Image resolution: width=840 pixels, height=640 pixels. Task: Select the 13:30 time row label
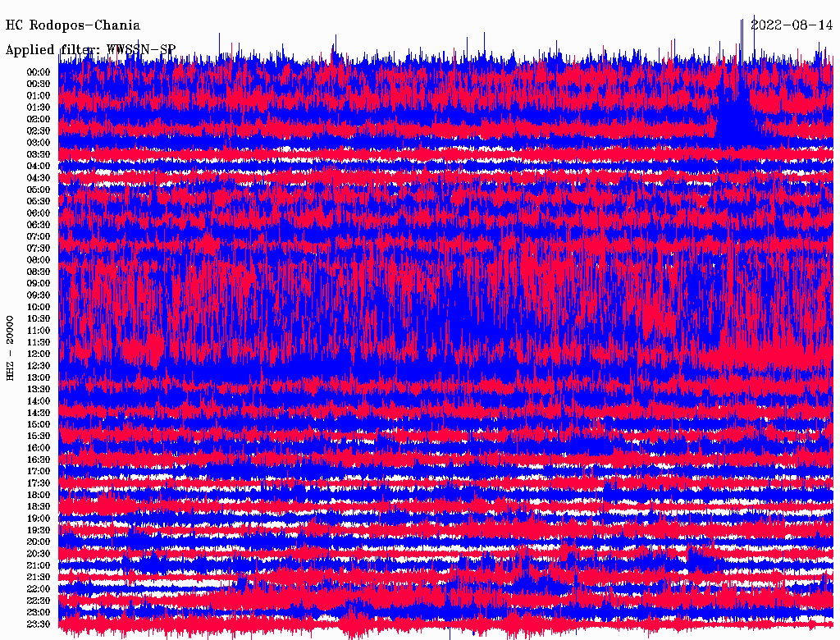click(39, 390)
